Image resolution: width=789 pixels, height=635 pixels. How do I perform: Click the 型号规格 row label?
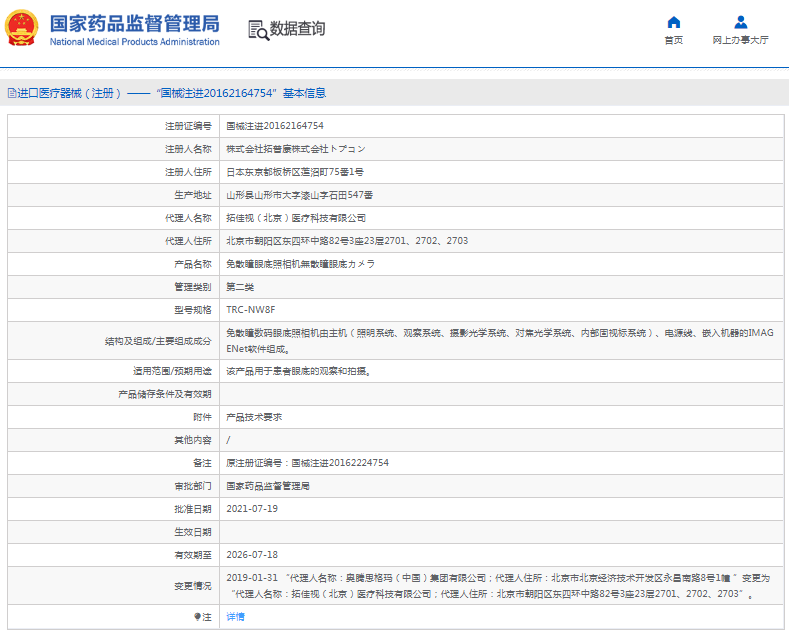pos(193,310)
